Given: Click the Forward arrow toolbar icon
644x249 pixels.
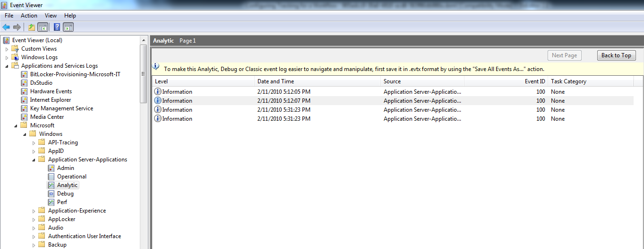Looking at the screenshot, I should (17, 27).
